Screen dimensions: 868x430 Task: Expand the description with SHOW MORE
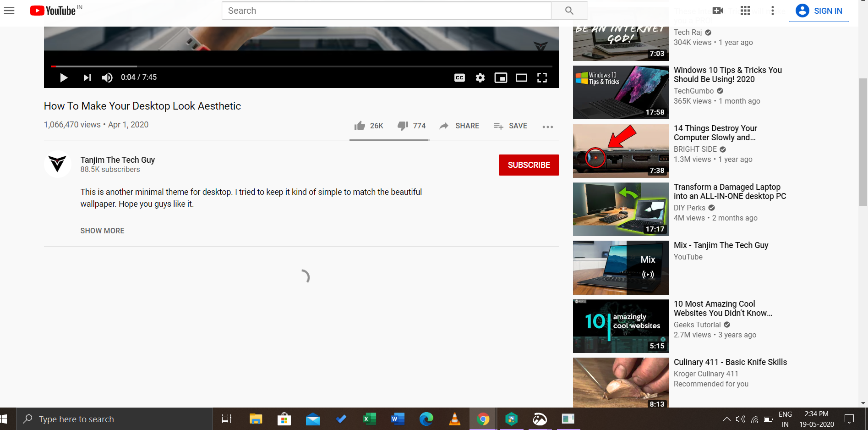[x=103, y=231]
